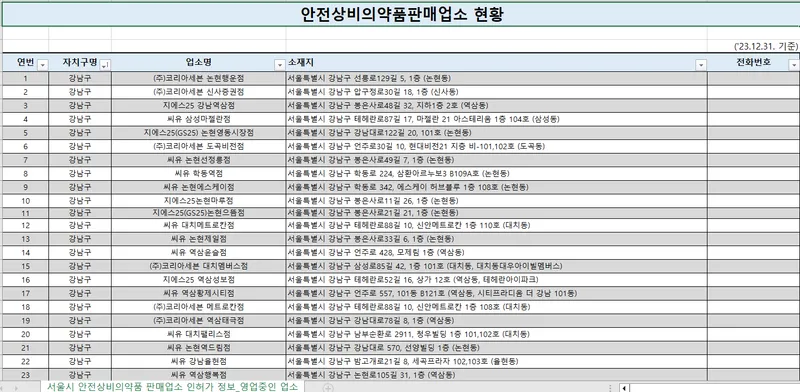The width and height of the screenshot is (800, 392).
Task: Add a new sheet with plus icon
Action: pyautogui.click(x=329, y=388)
